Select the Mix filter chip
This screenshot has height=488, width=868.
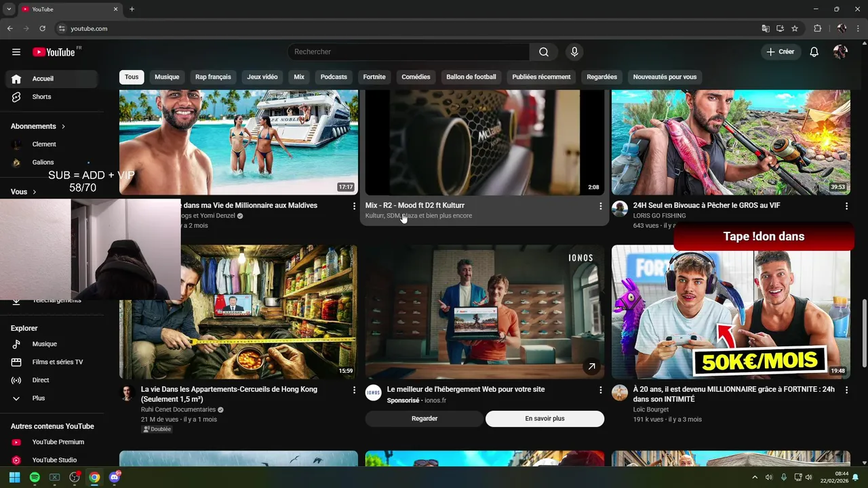tap(299, 77)
